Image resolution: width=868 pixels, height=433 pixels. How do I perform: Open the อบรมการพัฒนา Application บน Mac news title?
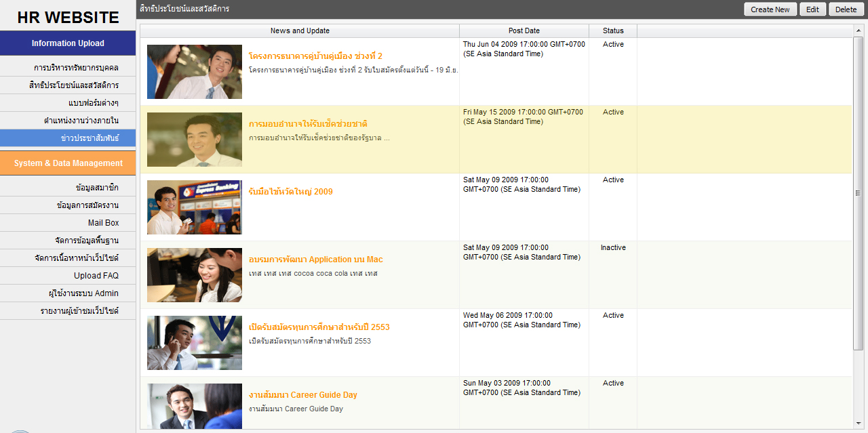315,260
